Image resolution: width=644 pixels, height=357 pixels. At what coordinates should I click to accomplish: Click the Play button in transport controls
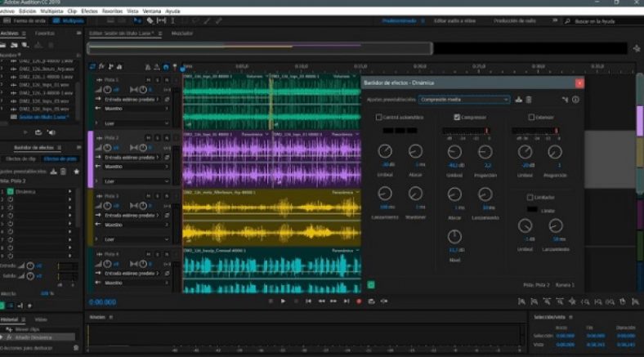[283, 301]
